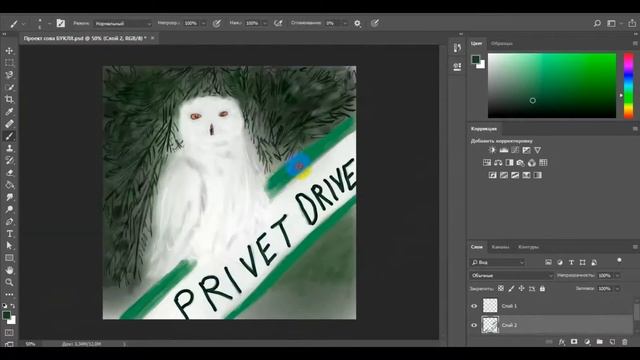
Task: Select the Type tool in toolbar
Action: [9, 234]
